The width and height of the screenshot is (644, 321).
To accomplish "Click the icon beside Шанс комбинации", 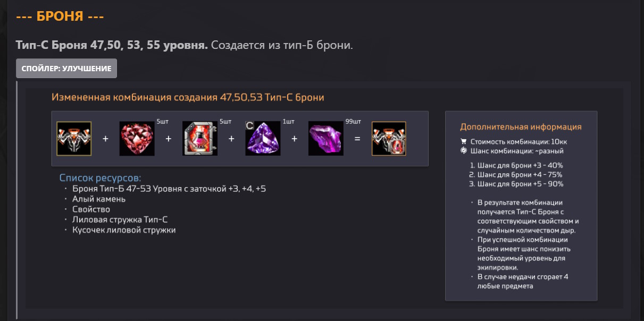I will (464, 150).
